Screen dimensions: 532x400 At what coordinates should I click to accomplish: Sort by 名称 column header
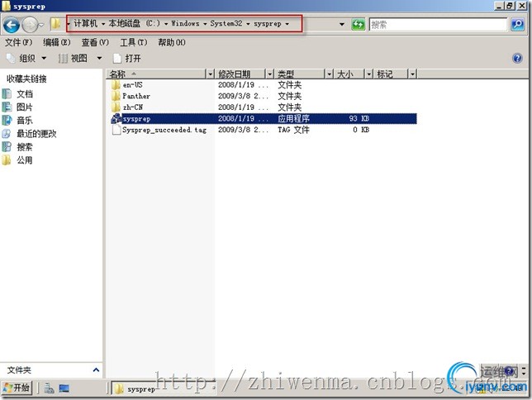(x=156, y=74)
